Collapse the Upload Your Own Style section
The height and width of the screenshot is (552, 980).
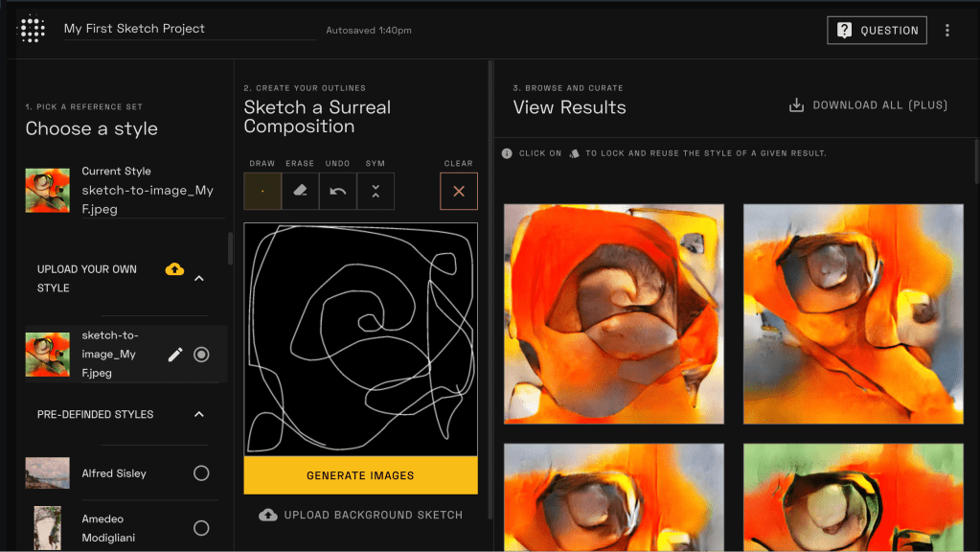pyautogui.click(x=199, y=279)
